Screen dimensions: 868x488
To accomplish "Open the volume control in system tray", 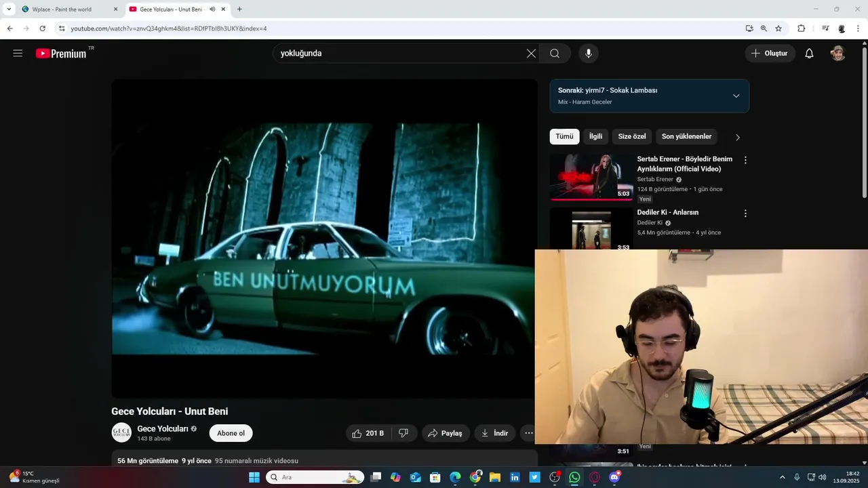I will (x=823, y=477).
